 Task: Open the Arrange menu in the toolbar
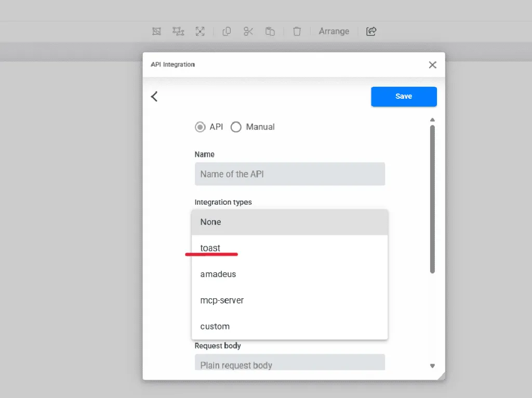click(334, 32)
